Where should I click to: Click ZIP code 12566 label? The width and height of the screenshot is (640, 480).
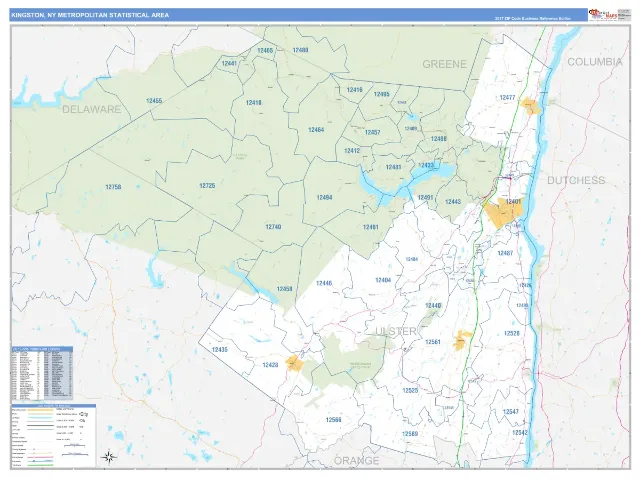tap(333, 420)
